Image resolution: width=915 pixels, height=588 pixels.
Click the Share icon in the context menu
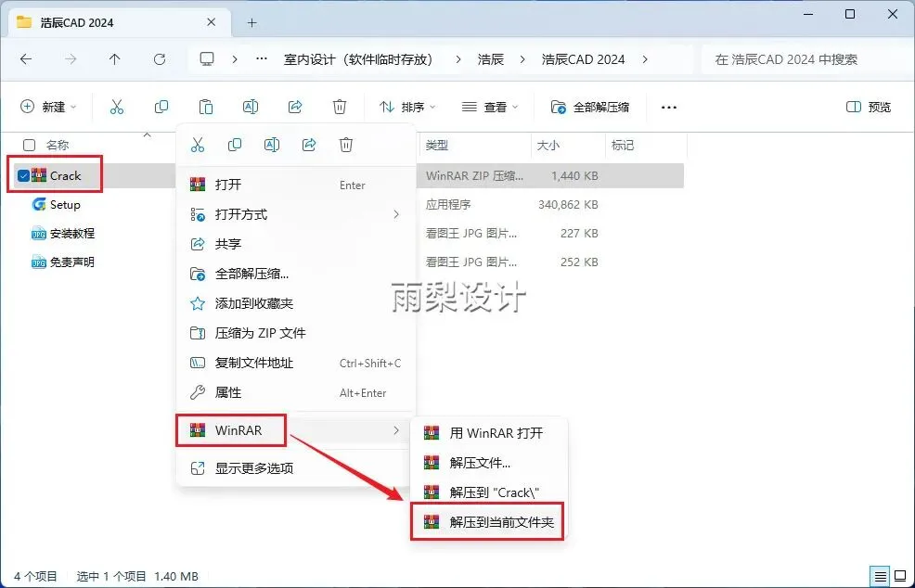(x=309, y=145)
